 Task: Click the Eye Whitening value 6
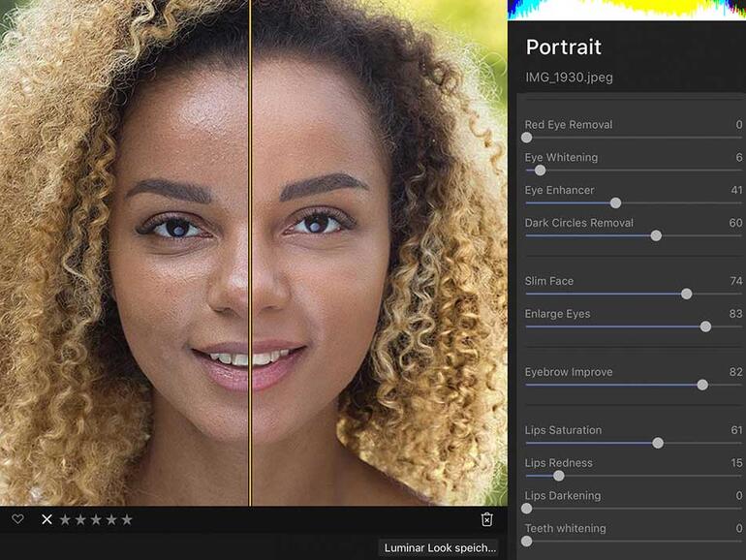click(739, 158)
